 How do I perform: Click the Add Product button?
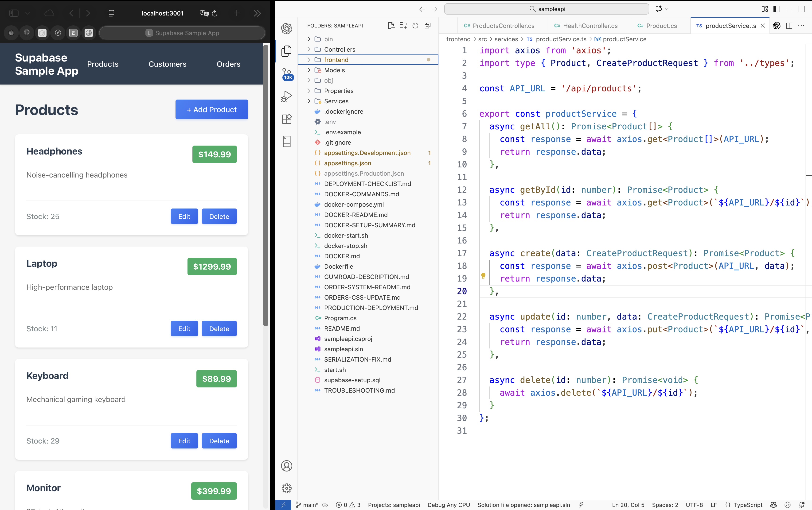[211, 109]
